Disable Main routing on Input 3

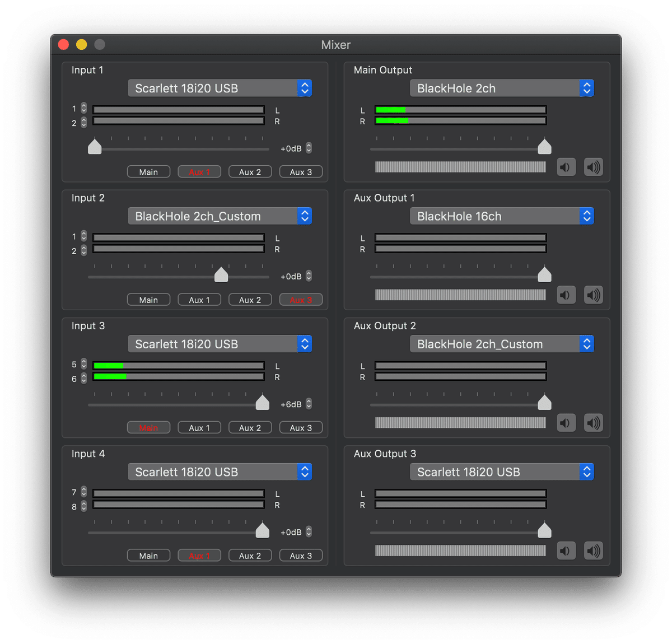148,427
